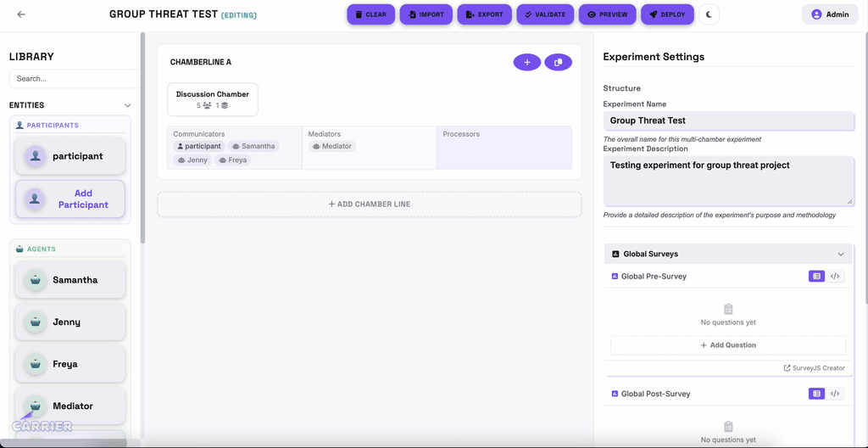Screen dimensions: 868x448
Task: Click the Global Pre-Survey label
Action: click(x=654, y=276)
